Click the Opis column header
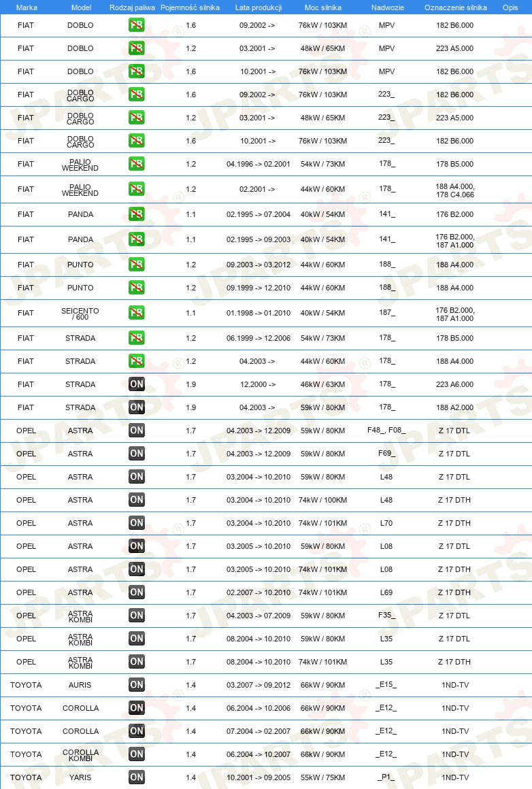The width and height of the screenshot is (532, 789). point(510,7)
